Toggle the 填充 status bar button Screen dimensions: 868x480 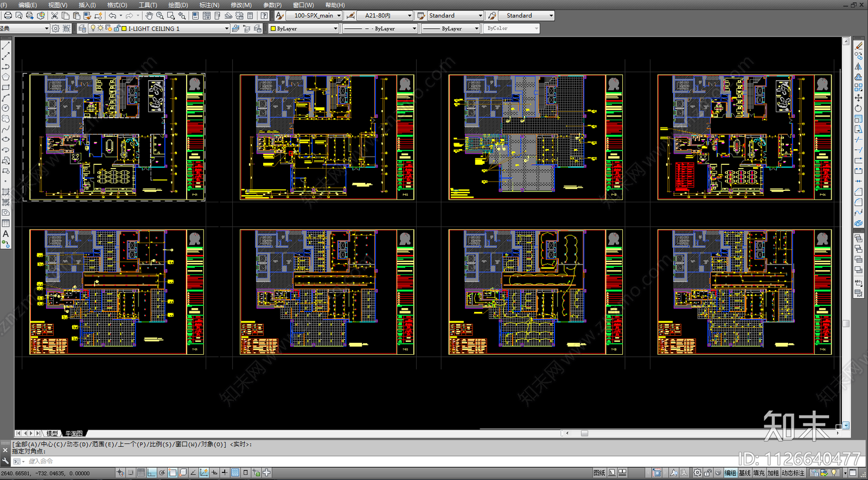(x=759, y=473)
